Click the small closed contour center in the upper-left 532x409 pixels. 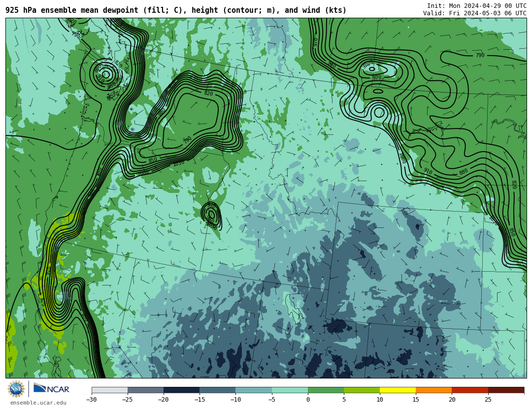(x=105, y=74)
